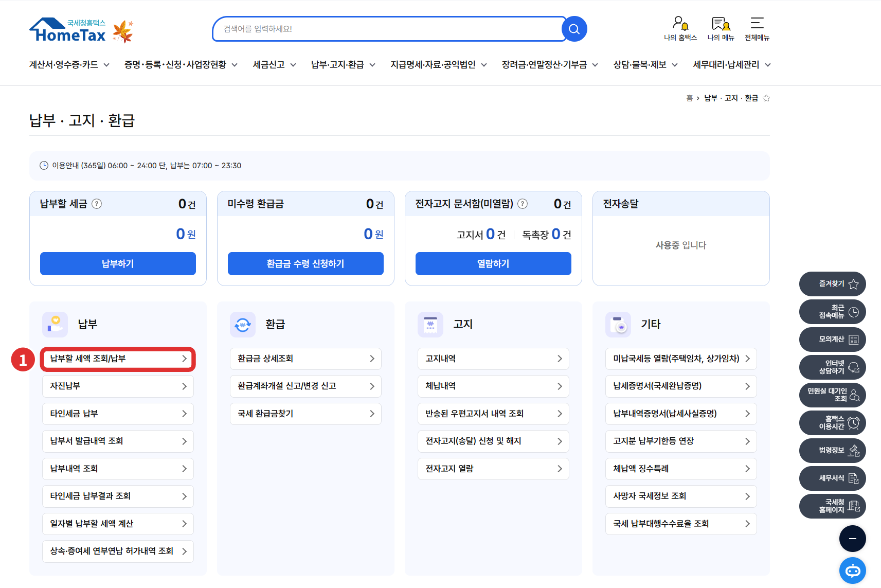Open 모의계산 side shortcut
Image resolution: width=881 pixels, height=588 pixels.
coord(833,340)
